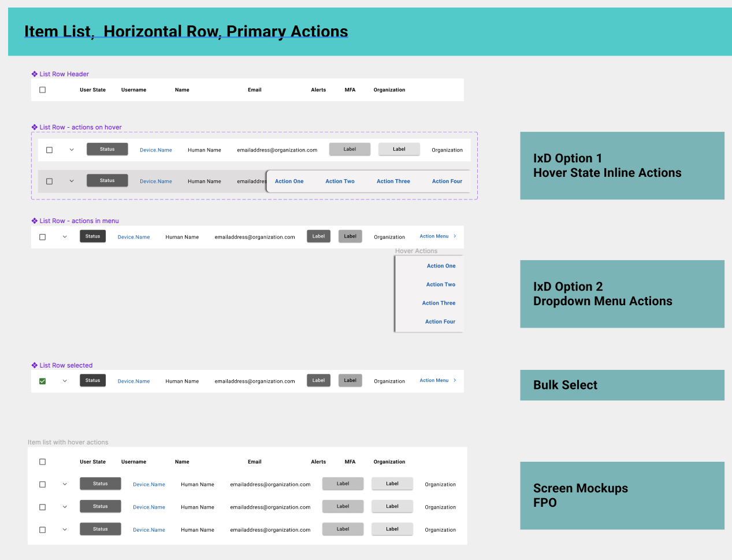The width and height of the screenshot is (732, 560).
Task: Check the checkbox in the first hover-state row
Action: pos(49,149)
